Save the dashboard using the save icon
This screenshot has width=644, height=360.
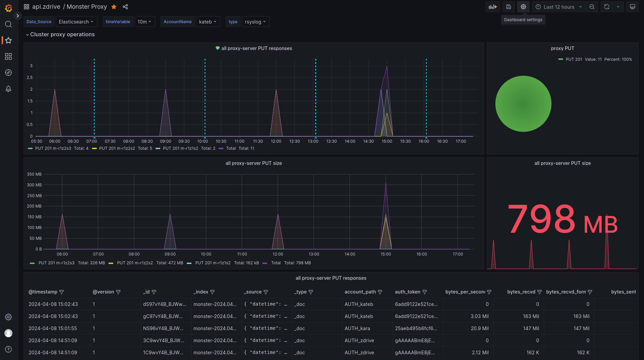tap(508, 7)
